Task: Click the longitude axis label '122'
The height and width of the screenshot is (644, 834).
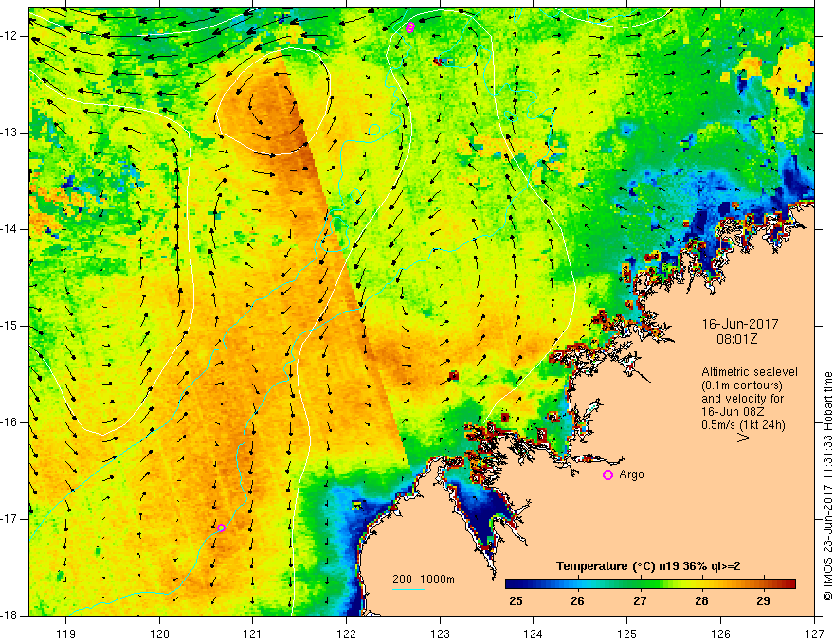Action: 346,634
